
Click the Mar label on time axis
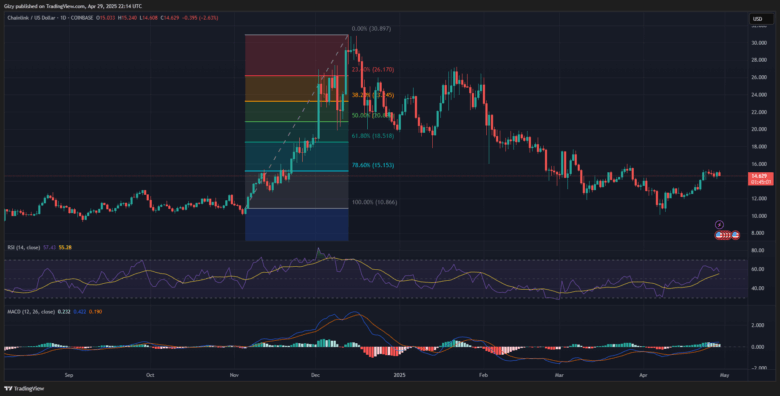pos(558,376)
